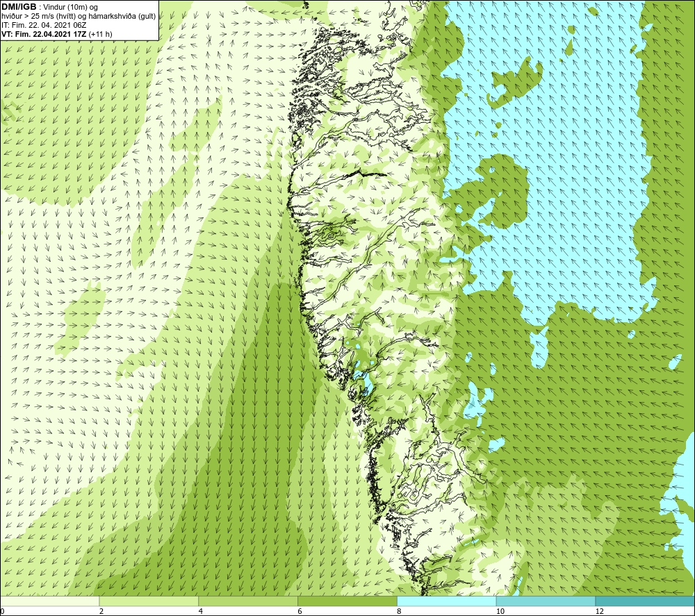The height and width of the screenshot is (616, 695).
Task: Click the 10–12 m/s teal legend swatch
Action: click(546, 601)
